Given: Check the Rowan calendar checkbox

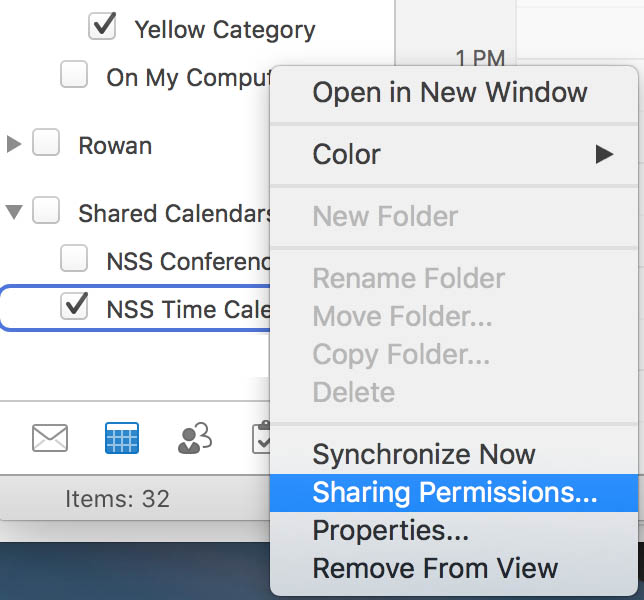Looking at the screenshot, I should (x=46, y=142).
